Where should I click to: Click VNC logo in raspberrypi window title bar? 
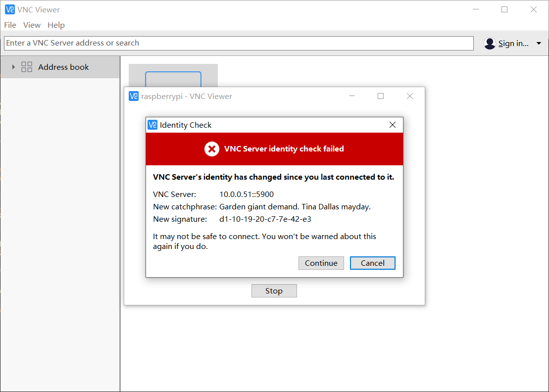click(133, 96)
